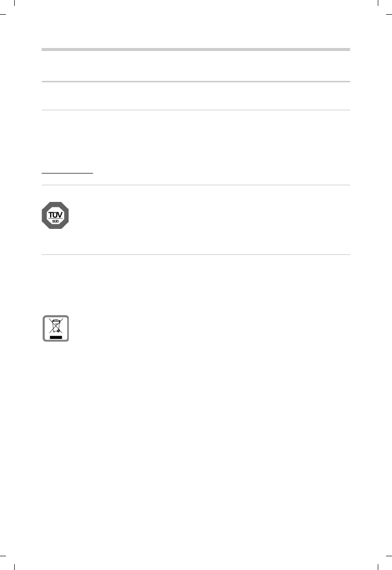Select the thick gray header bar at page top
Screen dimensions: 392x570
[196, 50]
